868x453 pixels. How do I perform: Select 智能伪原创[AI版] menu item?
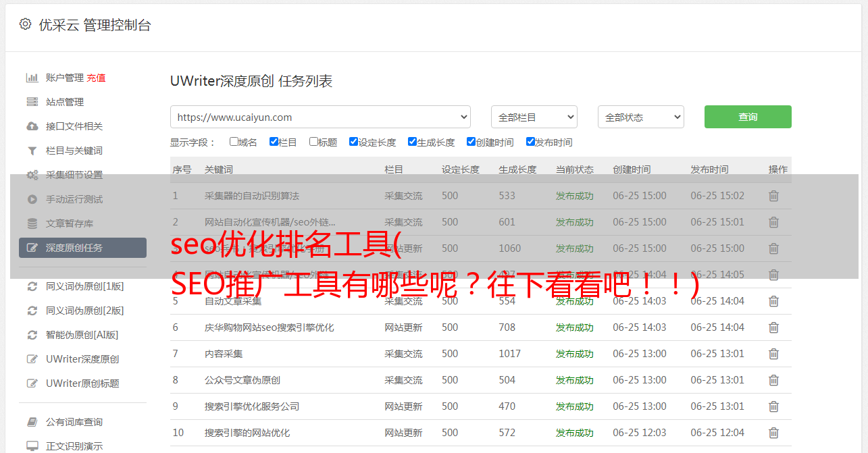[82, 335]
